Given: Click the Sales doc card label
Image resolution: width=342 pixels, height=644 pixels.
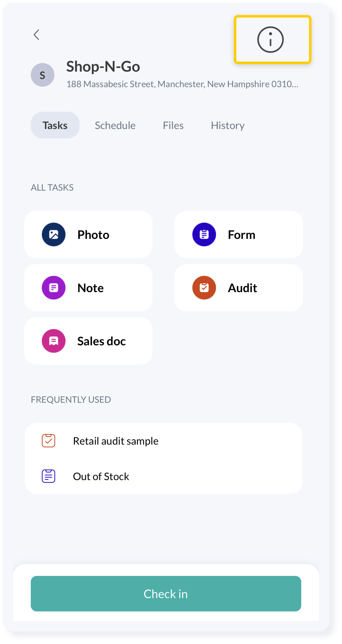Looking at the screenshot, I should point(101,341).
